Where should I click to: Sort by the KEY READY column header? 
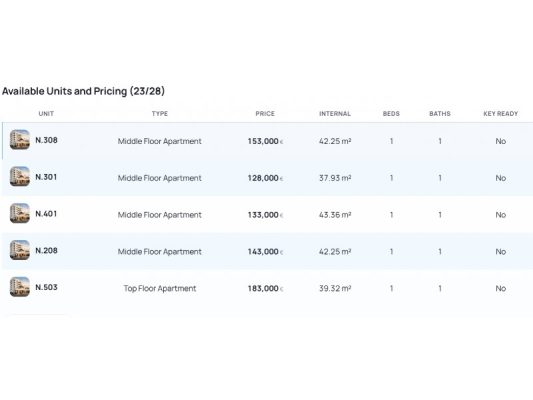click(501, 114)
